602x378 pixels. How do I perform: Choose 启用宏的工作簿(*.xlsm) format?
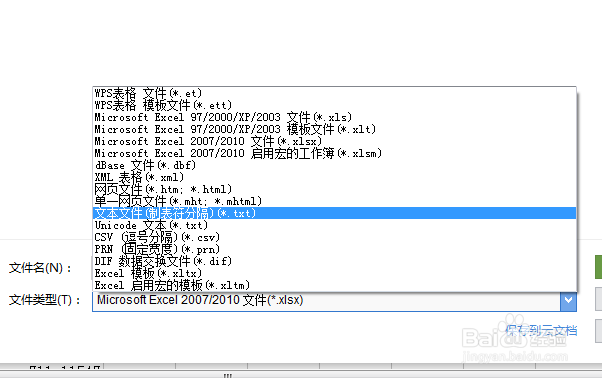pyautogui.click(x=334, y=153)
